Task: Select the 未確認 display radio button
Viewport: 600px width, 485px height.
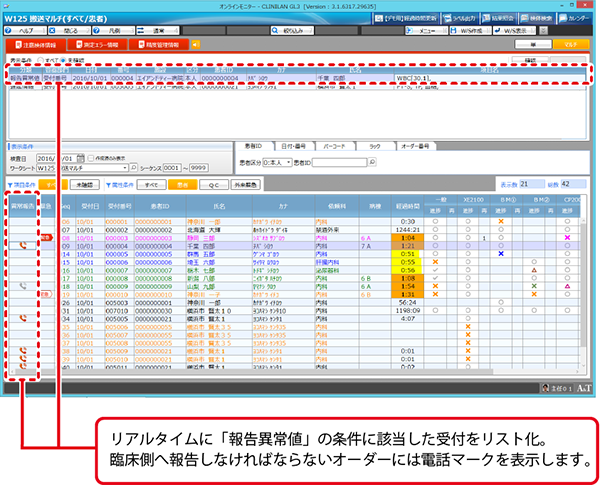Action: click(62, 59)
